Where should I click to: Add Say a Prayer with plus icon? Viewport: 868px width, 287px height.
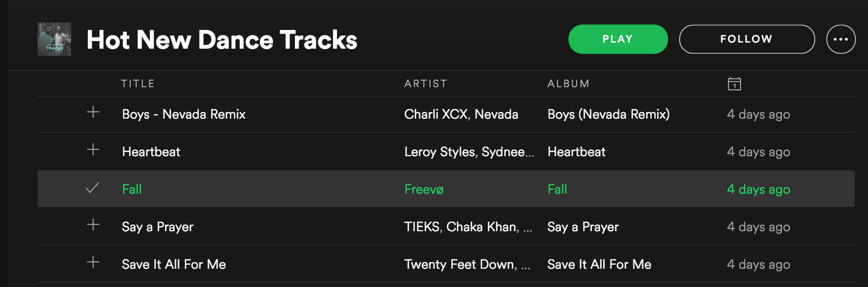coord(93,225)
